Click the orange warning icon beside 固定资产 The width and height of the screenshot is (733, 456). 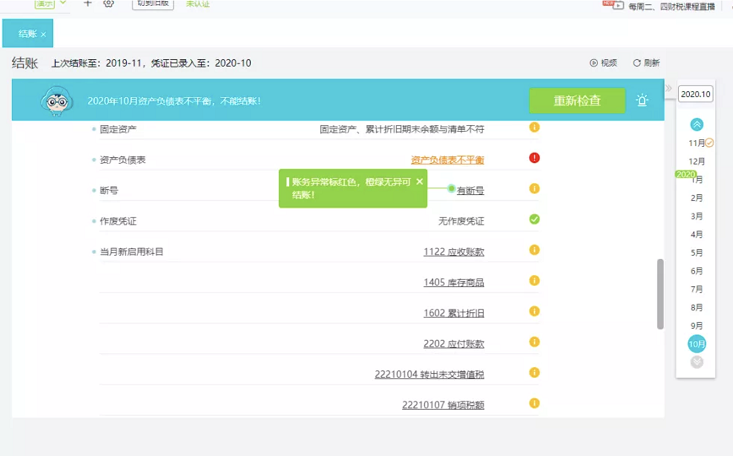(534, 128)
